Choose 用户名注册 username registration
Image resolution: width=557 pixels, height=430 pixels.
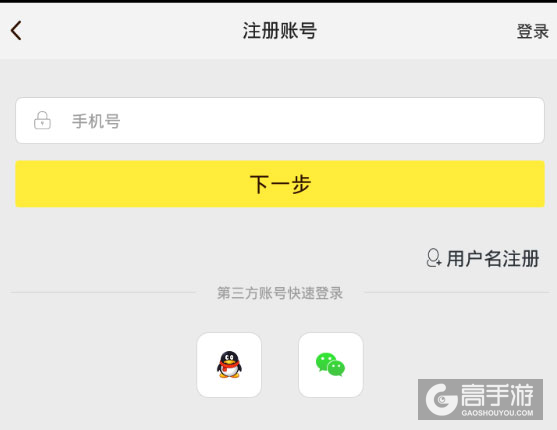click(483, 258)
